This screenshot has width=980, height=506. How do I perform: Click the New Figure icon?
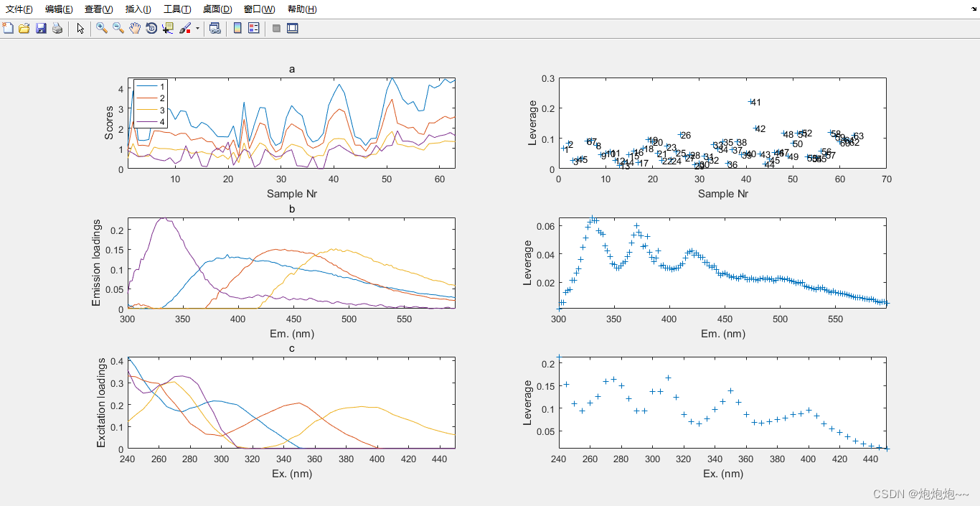[x=8, y=28]
